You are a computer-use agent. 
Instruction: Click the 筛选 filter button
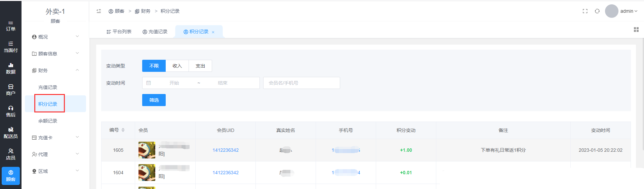coord(154,100)
